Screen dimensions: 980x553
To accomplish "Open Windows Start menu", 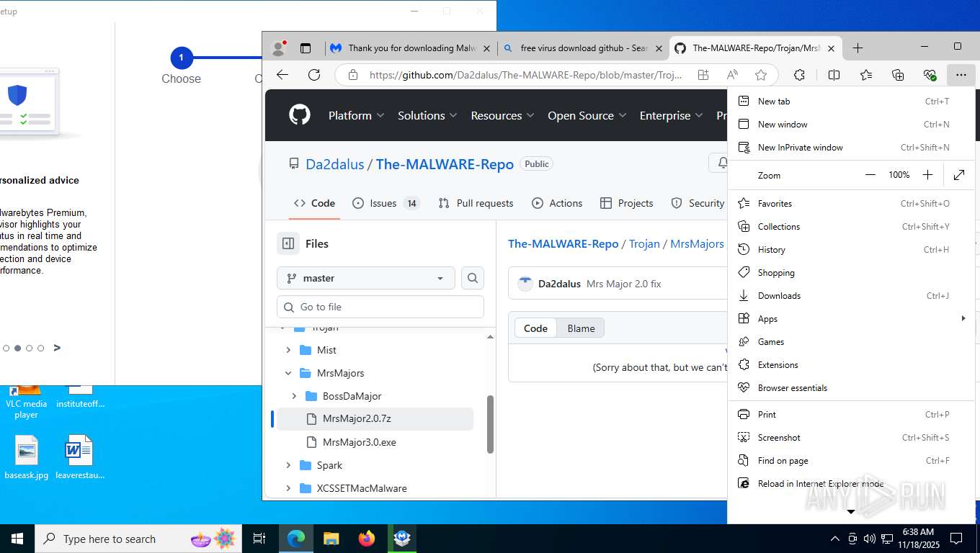I will point(17,539).
